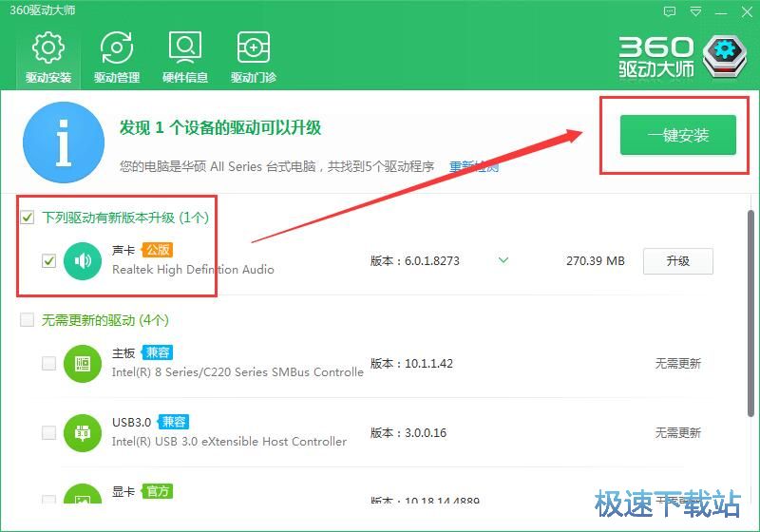Click version 3.0.0.16 text

[x=425, y=432]
